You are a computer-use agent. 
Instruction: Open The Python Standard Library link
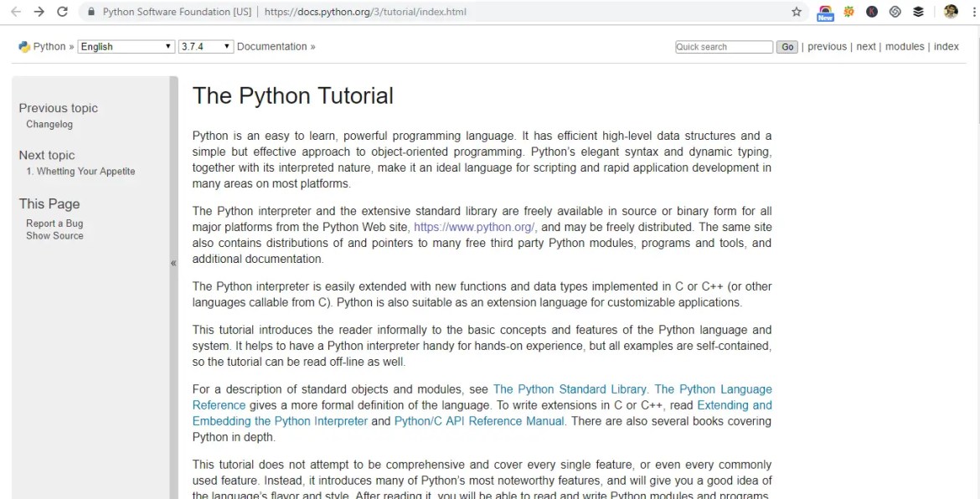pyautogui.click(x=570, y=389)
